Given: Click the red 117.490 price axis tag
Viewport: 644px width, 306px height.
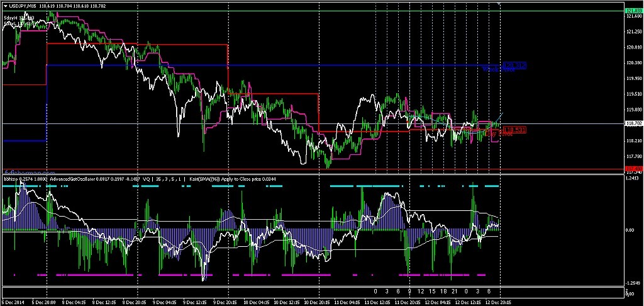Looking at the screenshot, I should coord(635,169).
